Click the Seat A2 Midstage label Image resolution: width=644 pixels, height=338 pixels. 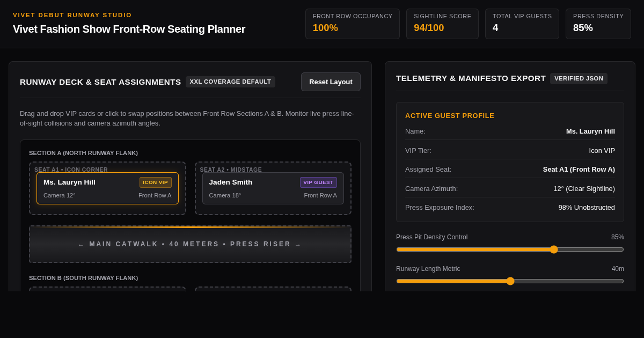[231, 170]
